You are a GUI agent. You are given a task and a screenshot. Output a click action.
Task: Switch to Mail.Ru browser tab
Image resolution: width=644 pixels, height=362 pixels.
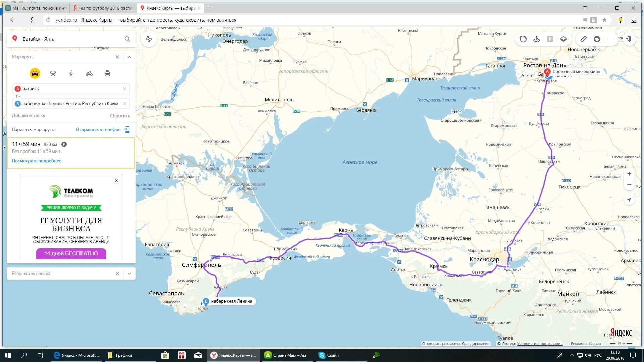pos(37,8)
